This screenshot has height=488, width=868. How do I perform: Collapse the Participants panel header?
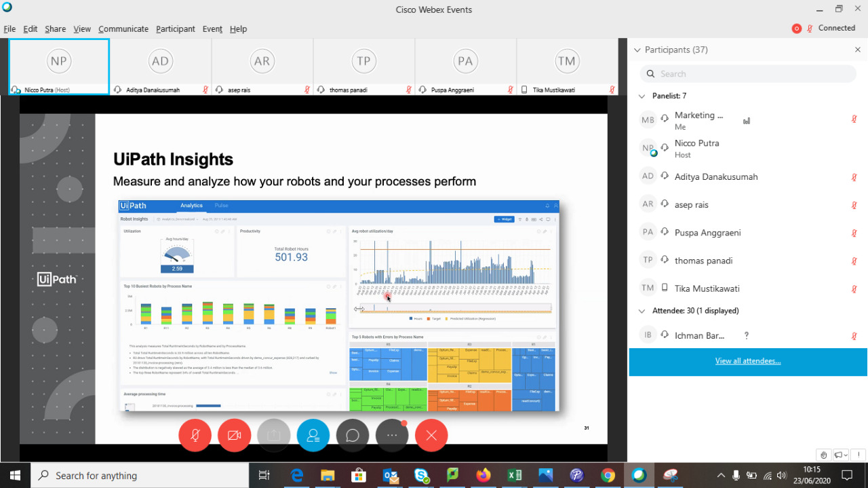coord(637,50)
